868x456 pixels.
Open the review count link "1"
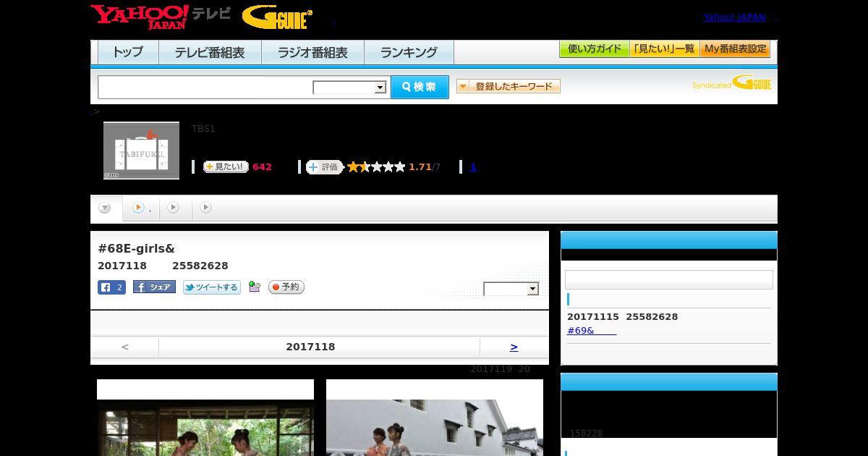[473, 167]
